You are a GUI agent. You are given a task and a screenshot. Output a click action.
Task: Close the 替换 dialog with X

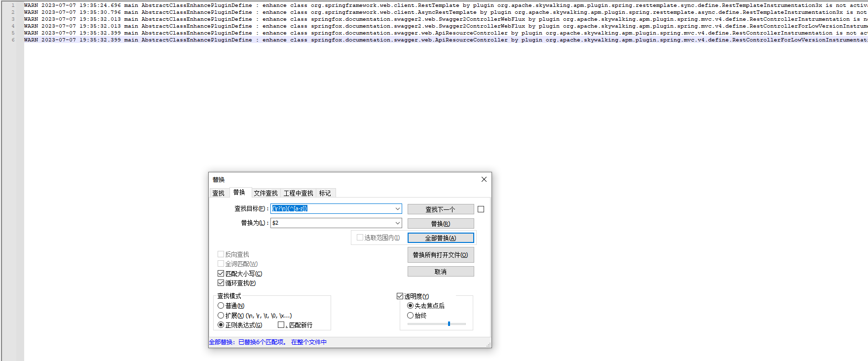[484, 179]
